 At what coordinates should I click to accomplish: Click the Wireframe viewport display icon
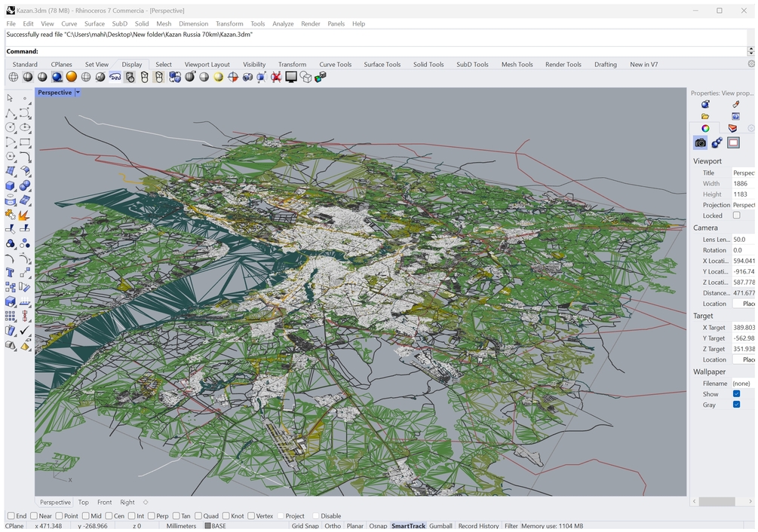pyautogui.click(x=14, y=77)
